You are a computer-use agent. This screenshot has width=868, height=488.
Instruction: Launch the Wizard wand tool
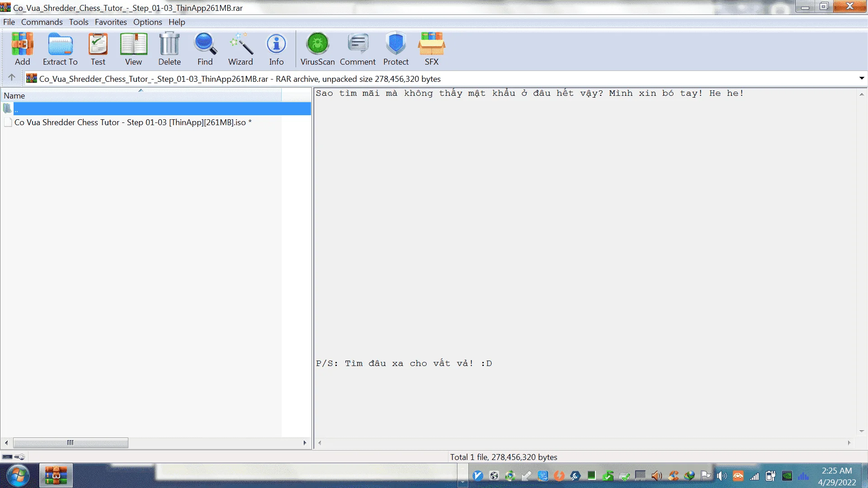[x=241, y=49]
